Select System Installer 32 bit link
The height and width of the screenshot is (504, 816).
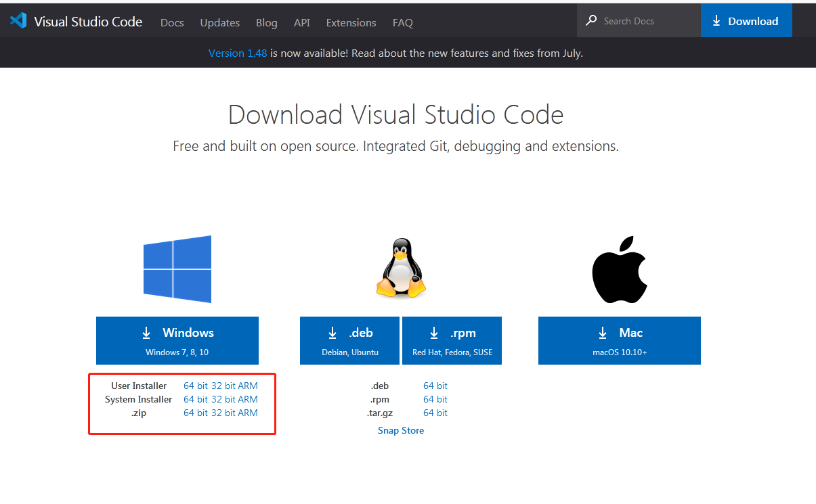[x=223, y=399]
